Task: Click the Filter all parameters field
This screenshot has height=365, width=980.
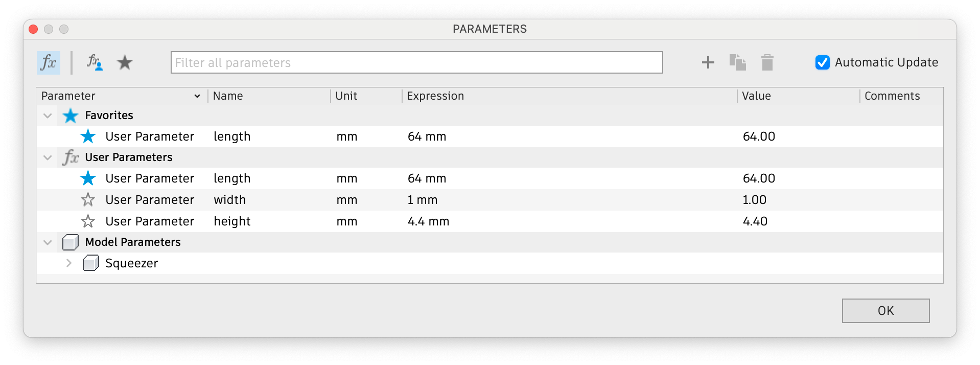Action: [x=416, y=62]
